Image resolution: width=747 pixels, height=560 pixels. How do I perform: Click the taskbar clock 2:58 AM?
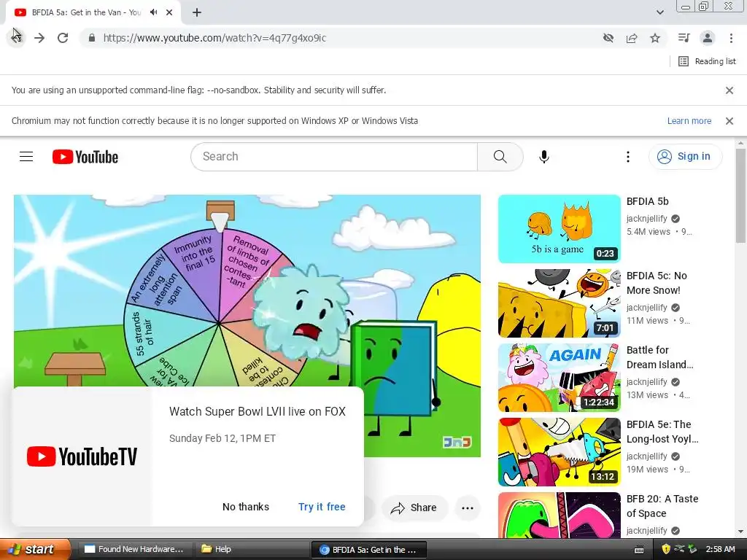[x=720, y=549]
